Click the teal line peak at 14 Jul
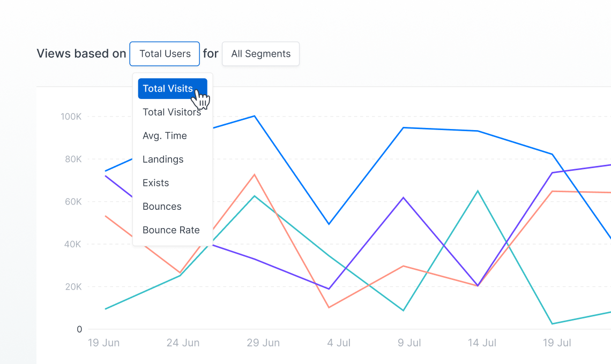This screenshot has height=364, width=611. coord(478,191)
